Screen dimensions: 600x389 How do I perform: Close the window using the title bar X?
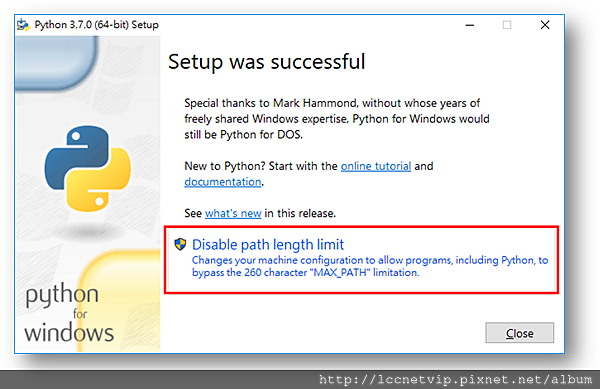click(545, 25)
